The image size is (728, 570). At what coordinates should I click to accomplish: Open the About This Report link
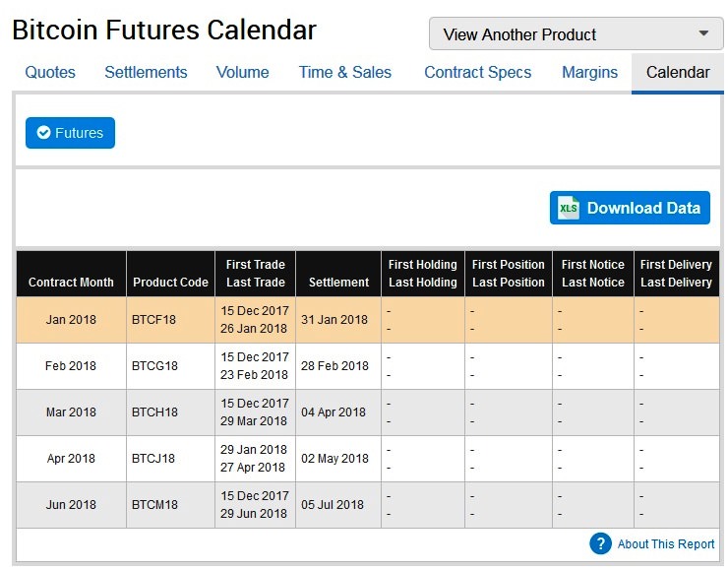click(666, 544)
